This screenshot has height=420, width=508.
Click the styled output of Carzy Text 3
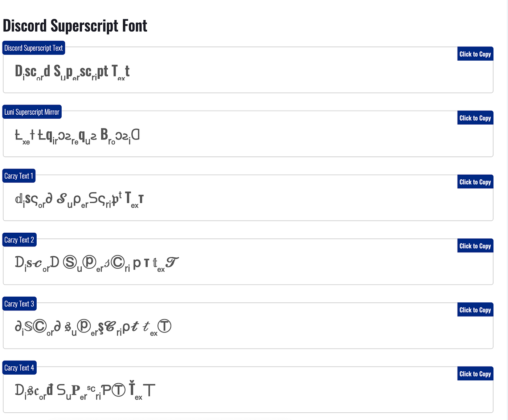click(93, 326)
